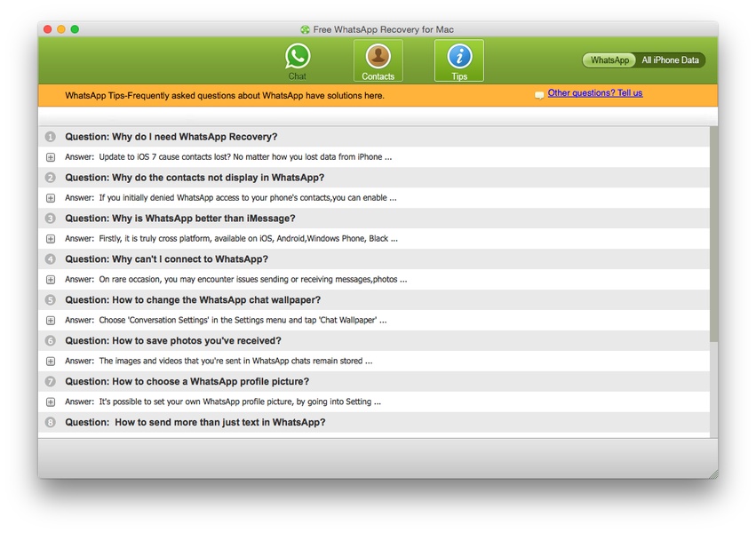
Task: Open the WhatsApp Chat icon
Action: 298,57
